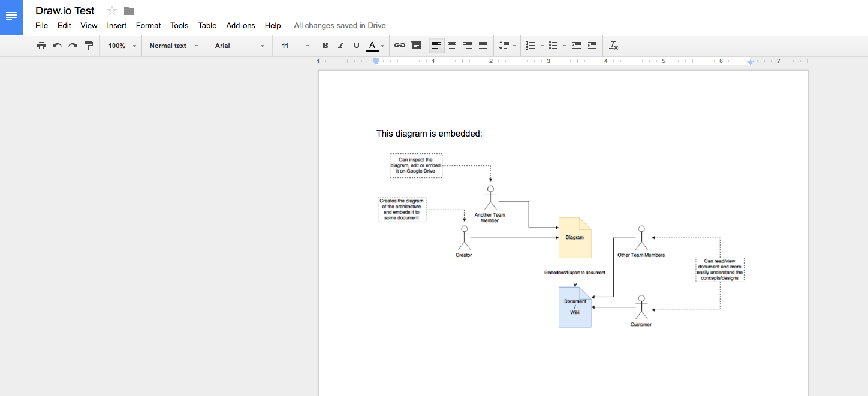868x396 pixels.
Task: Enable center text alignment
Action: click(x=452, y=46)
